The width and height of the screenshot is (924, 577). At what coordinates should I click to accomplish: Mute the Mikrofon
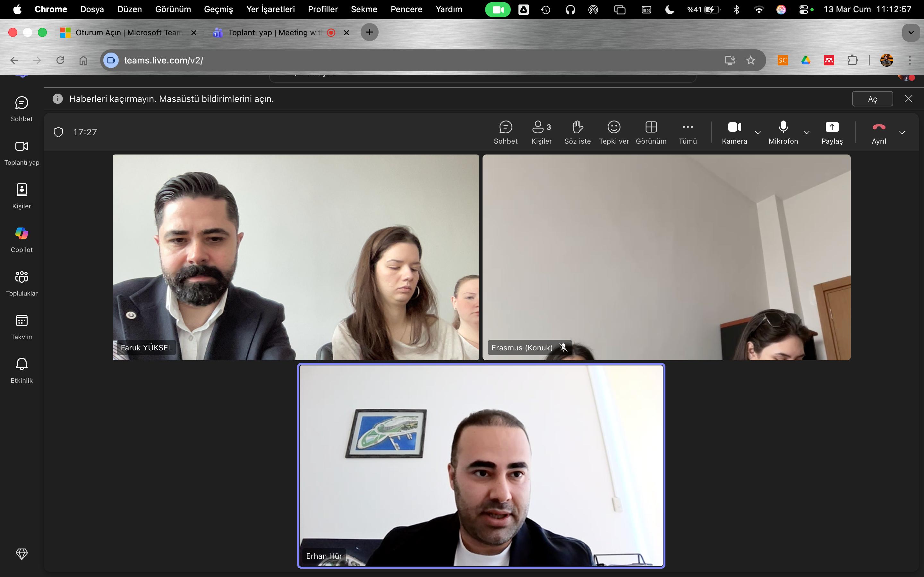pyautogui.click(x=783, y=132)
